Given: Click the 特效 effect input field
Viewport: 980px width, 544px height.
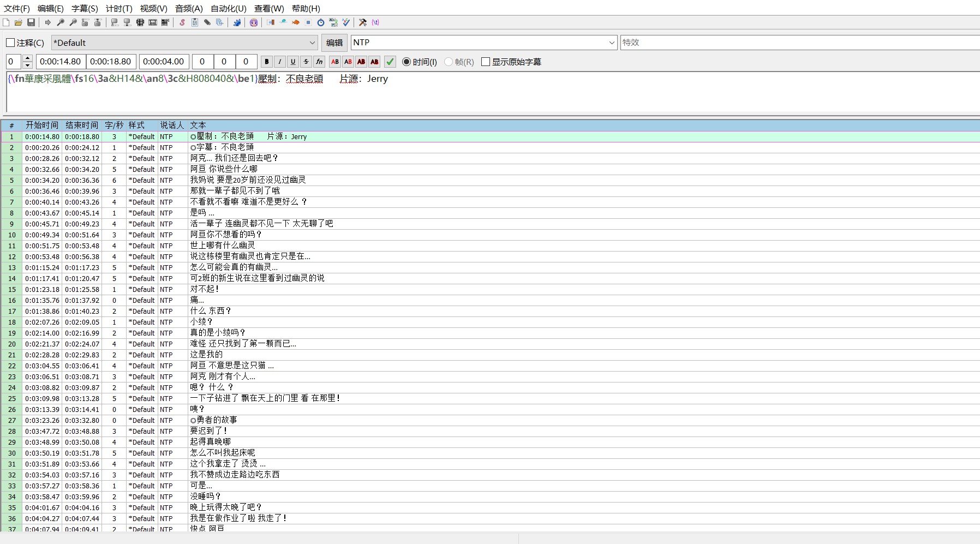Looking at the screenshot, I should (x=800, y=43).
